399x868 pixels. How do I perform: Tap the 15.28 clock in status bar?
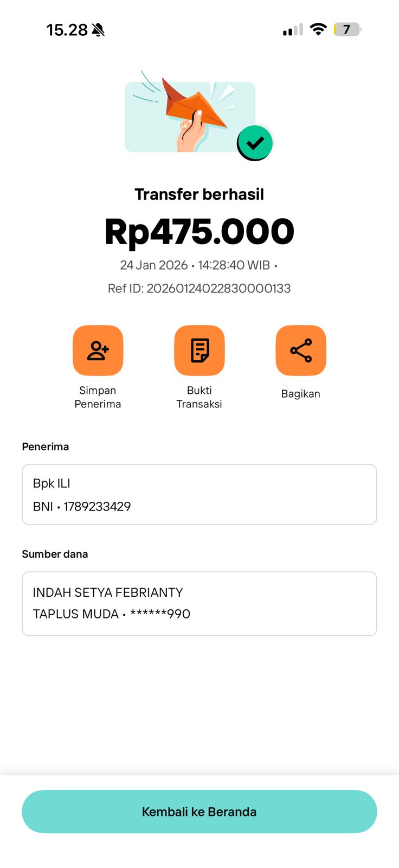[67, 30]
